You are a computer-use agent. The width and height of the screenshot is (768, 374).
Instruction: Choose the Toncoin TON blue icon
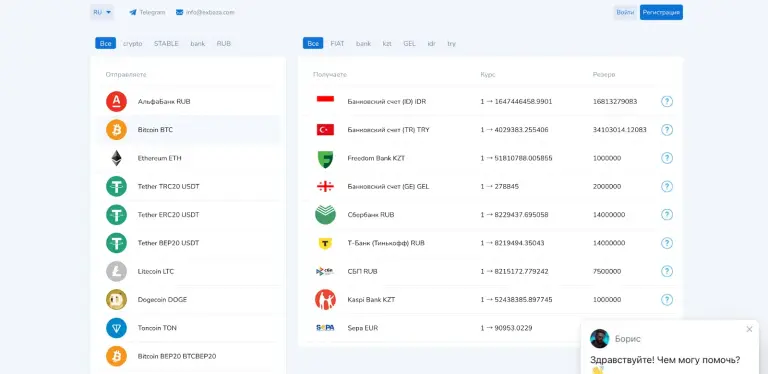116,328
